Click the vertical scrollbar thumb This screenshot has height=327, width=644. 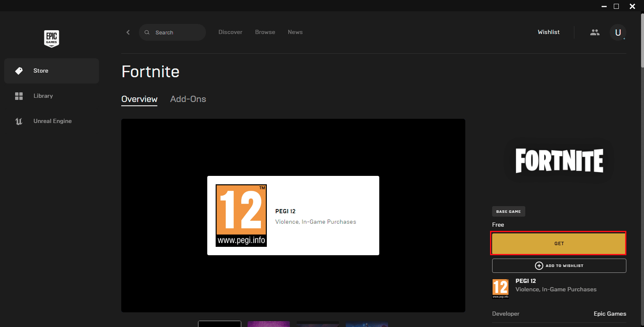[642, 40]
